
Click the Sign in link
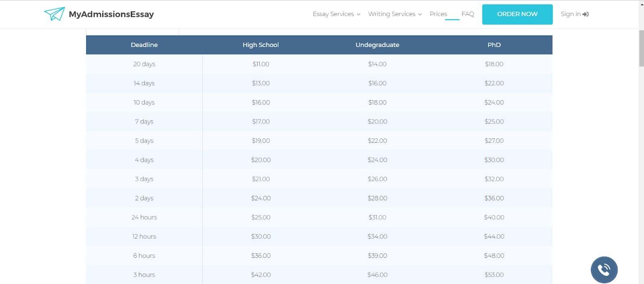click(571, 14)
